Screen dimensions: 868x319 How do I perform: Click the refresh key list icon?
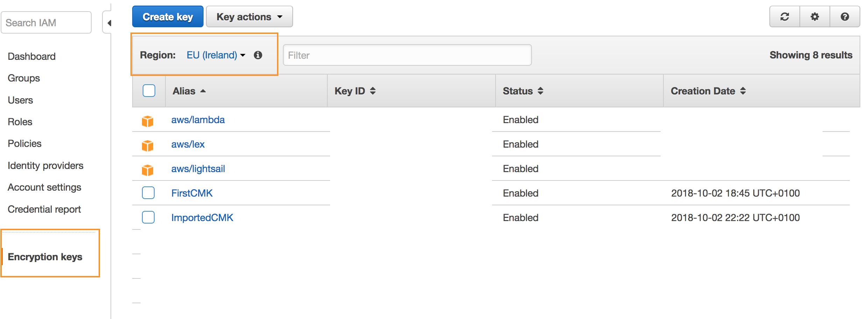(785, 17)
